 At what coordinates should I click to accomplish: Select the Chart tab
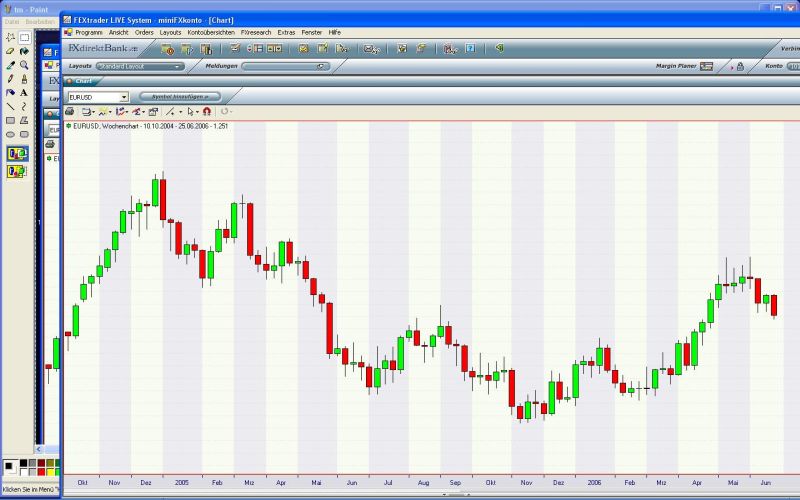coord(81,81)
